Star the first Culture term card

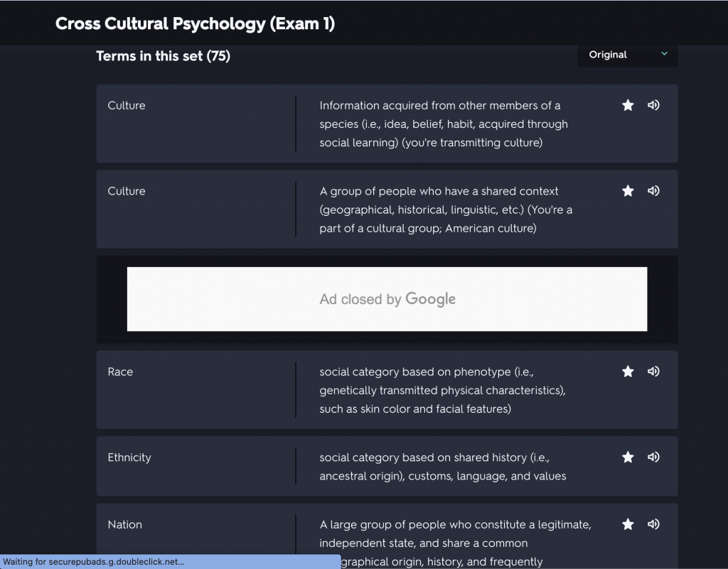628,105
